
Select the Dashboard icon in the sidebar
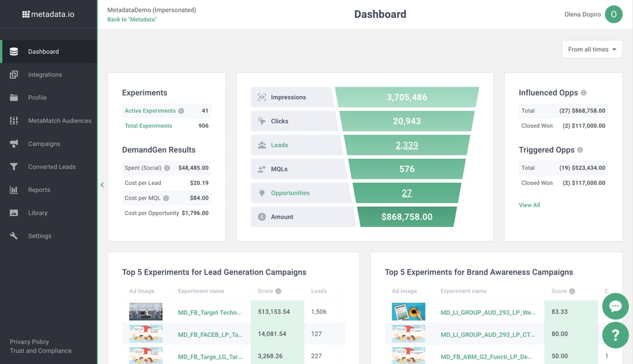[13, 51]
